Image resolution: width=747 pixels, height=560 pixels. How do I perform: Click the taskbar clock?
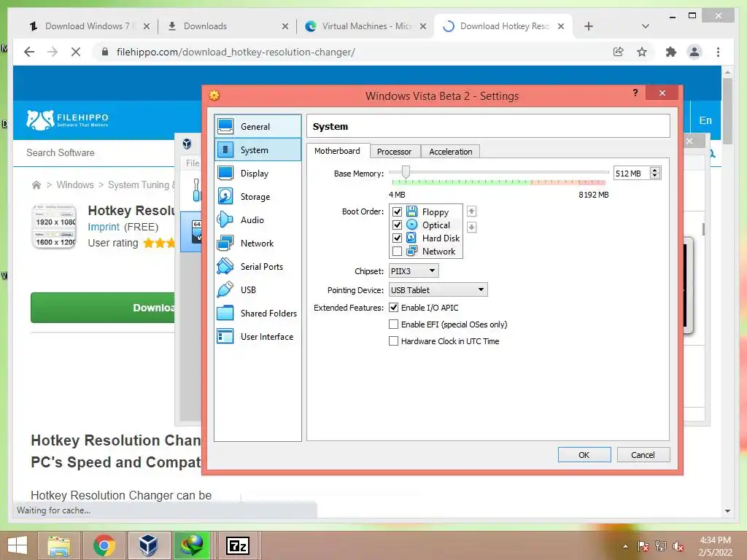pyautogui.click(x=716, y=546)
